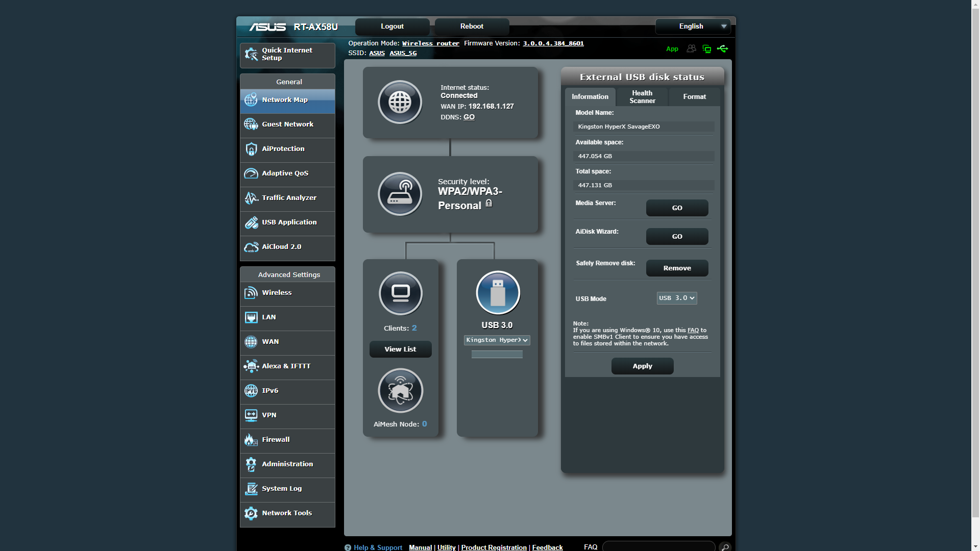Viewport: 980px width, 551px height.
Task: Open the firmware version link
Action: pyautogui.click(x=553, y=43)
